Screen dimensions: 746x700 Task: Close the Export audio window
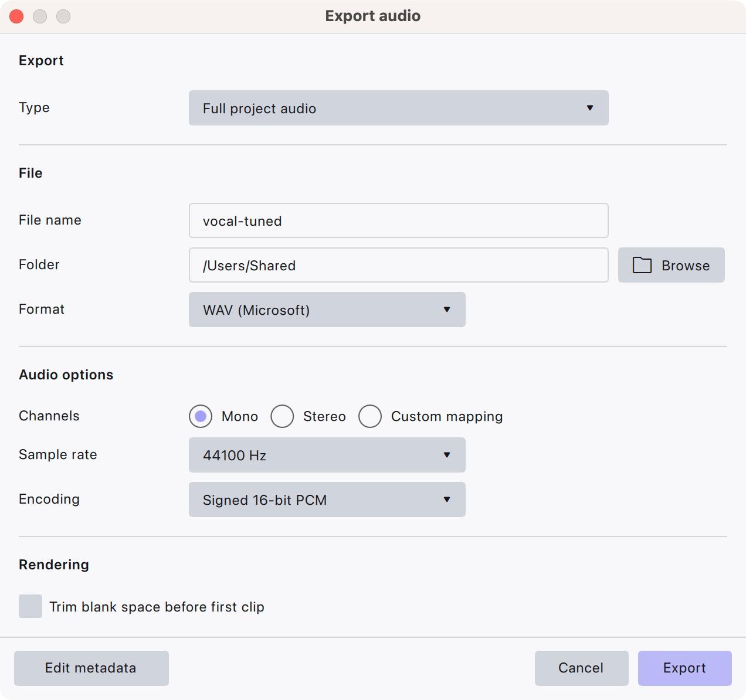point(16,16)
